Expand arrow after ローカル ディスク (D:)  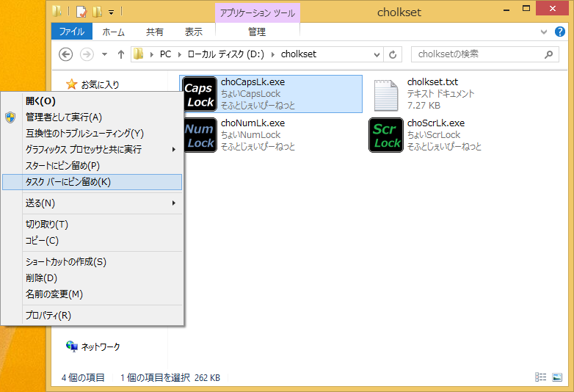click(273, 54)
